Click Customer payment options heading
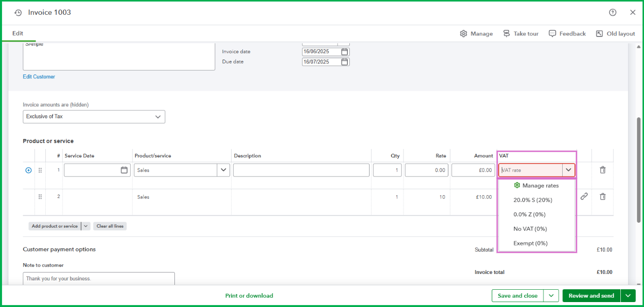 click(59, 249)
